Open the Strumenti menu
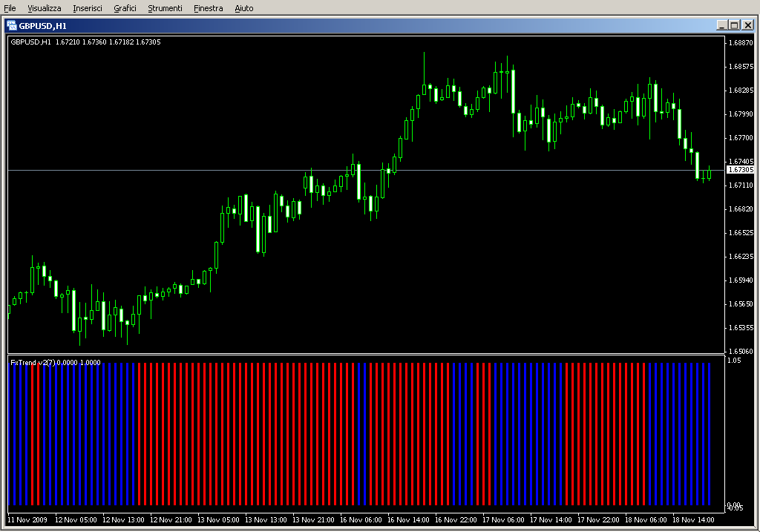The height and width of the screenshot is (532, 760). click(165, 8)
